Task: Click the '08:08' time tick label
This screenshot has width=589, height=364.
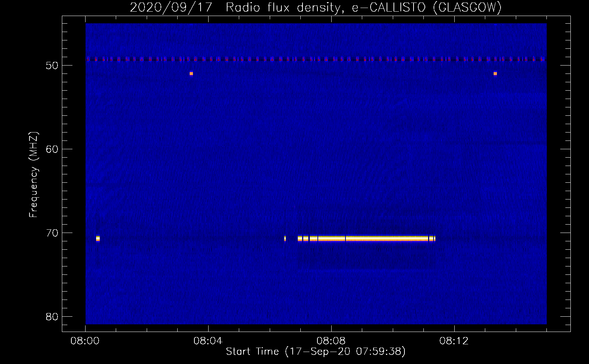Action: pos(331,341)
